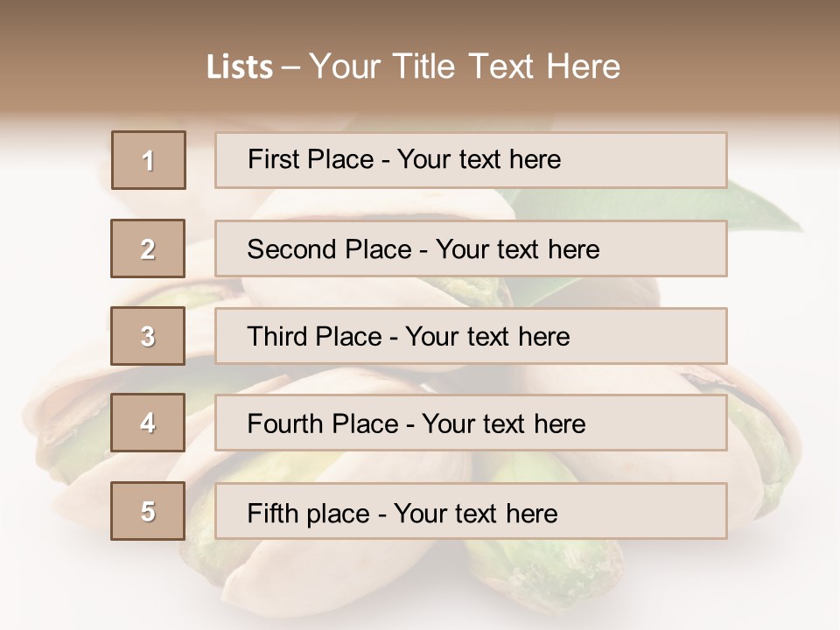Viewport: 840px width, 630px height.
Task: Click the number 1 box
Action: [149, 160]
